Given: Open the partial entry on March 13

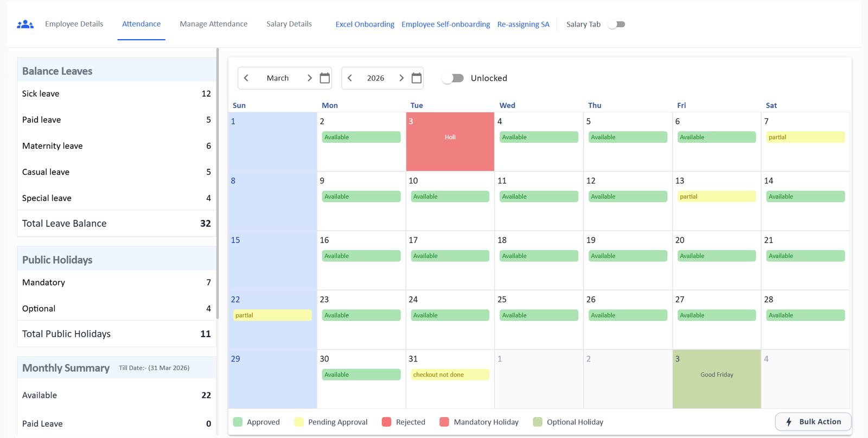Looking at the screenshot, I should pos(717,196).
